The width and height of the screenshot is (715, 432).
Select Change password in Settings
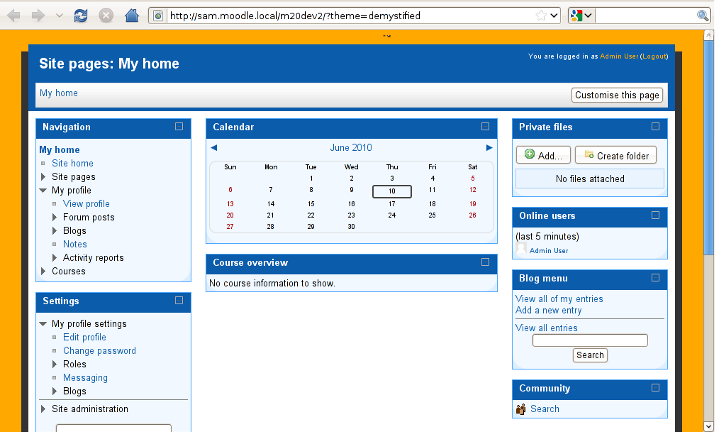[x=99, y=351]
